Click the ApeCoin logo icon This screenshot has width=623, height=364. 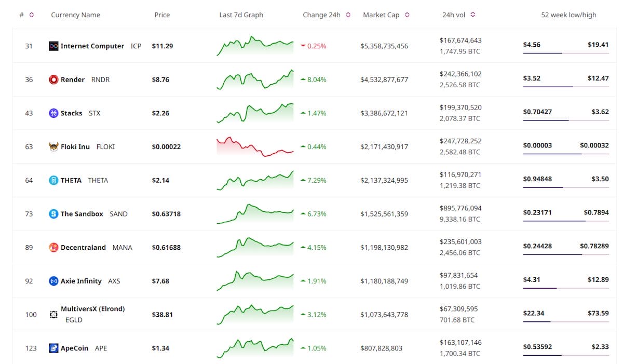pyautogui.click(x=53, y=348)
